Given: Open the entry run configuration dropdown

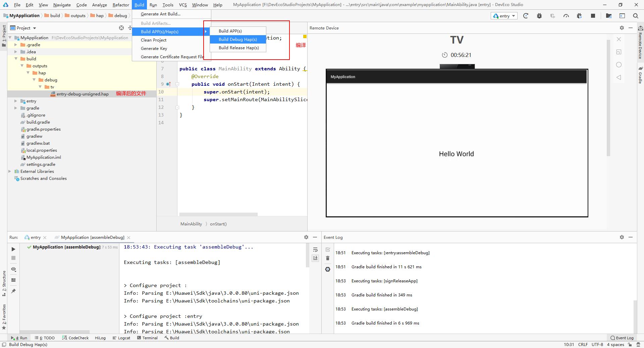Looking at the screenshot, I should (x=504, y=16).
